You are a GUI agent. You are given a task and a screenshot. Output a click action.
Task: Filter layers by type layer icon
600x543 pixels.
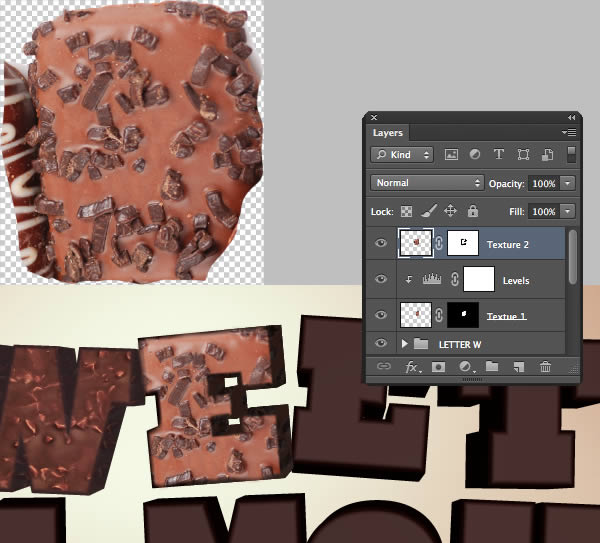[499, 154]
